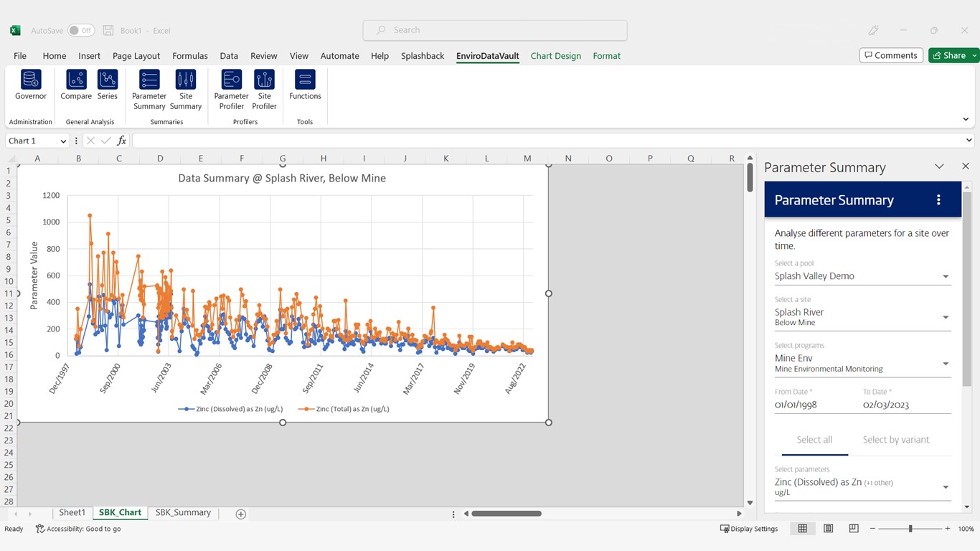Open the Formulas ribbon tab
Image resolution: width=980 pixels, height=551 pixels.
click(190, 55)
